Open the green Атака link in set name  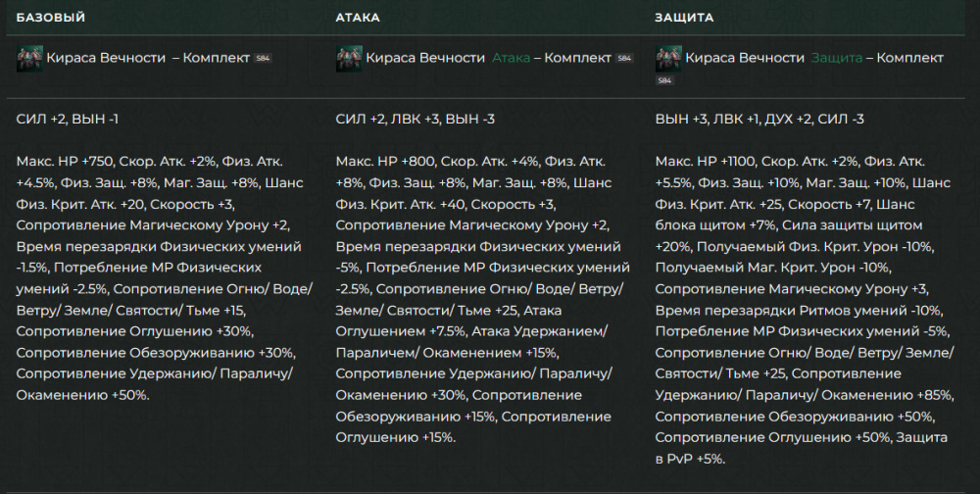point(511,58)
